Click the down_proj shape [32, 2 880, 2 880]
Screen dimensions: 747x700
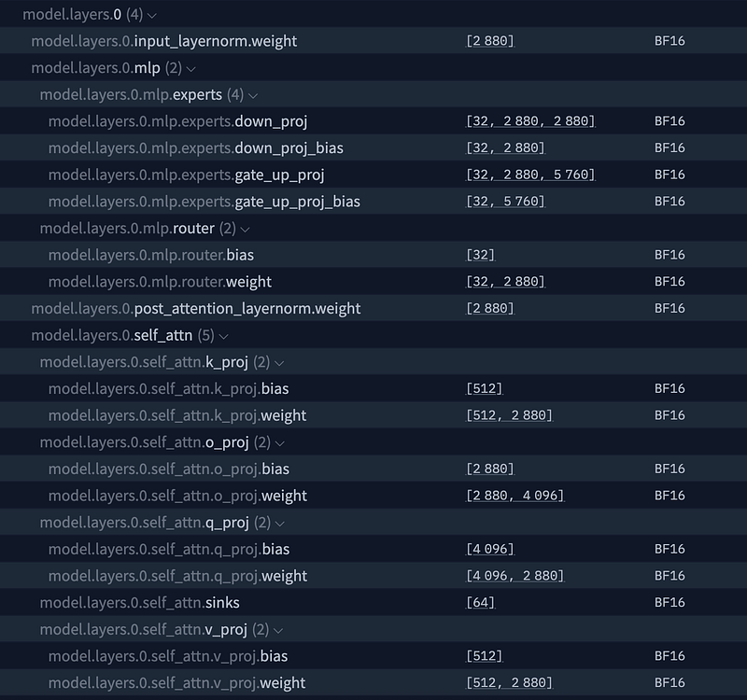click(x=530, y=121)
